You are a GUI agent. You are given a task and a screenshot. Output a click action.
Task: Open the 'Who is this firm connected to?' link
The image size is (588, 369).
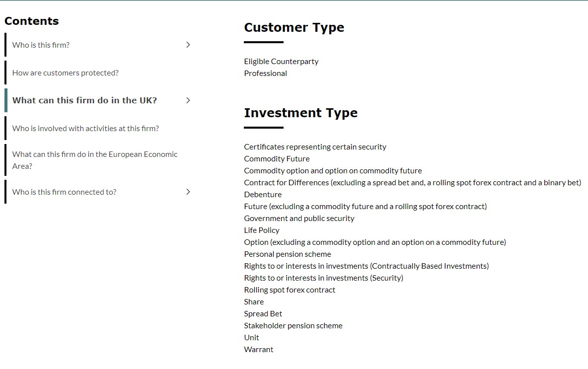(64, 192)
